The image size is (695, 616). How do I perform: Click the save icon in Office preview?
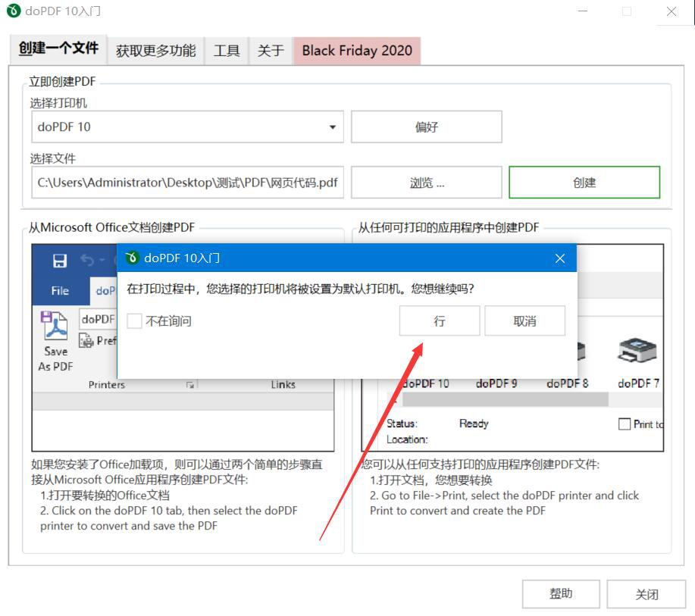[x=60, y=261]
